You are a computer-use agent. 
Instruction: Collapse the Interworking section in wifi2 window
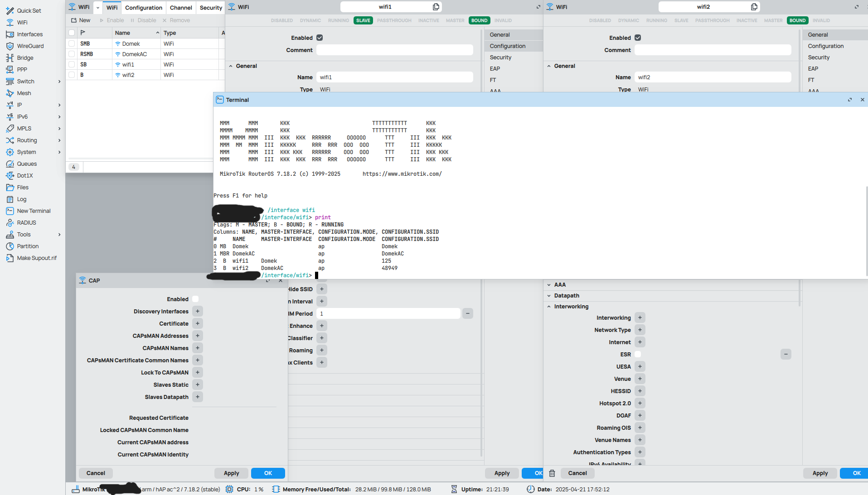tap(549, 307)
